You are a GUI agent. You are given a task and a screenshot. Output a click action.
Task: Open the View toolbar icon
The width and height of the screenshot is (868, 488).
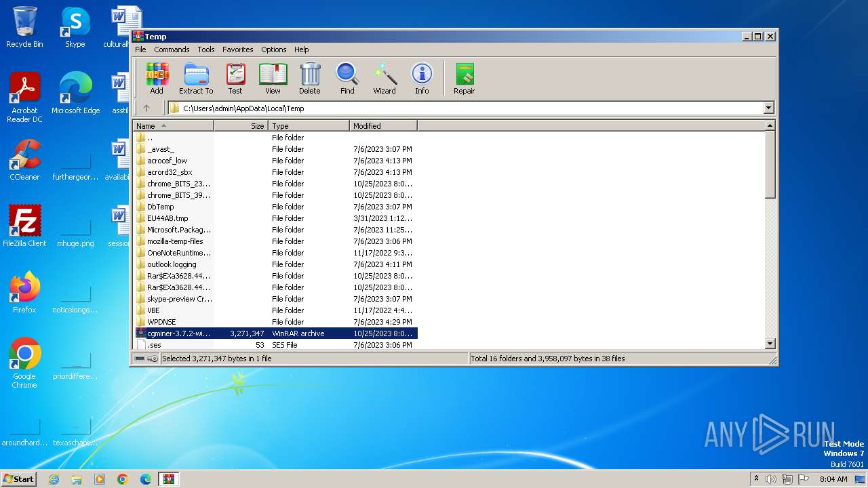[273, 79]
